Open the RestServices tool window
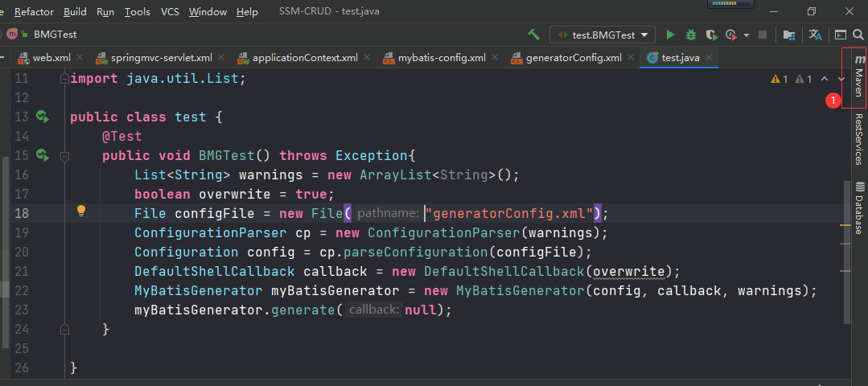Screen dimensions: 868x386 coord(859,139)
